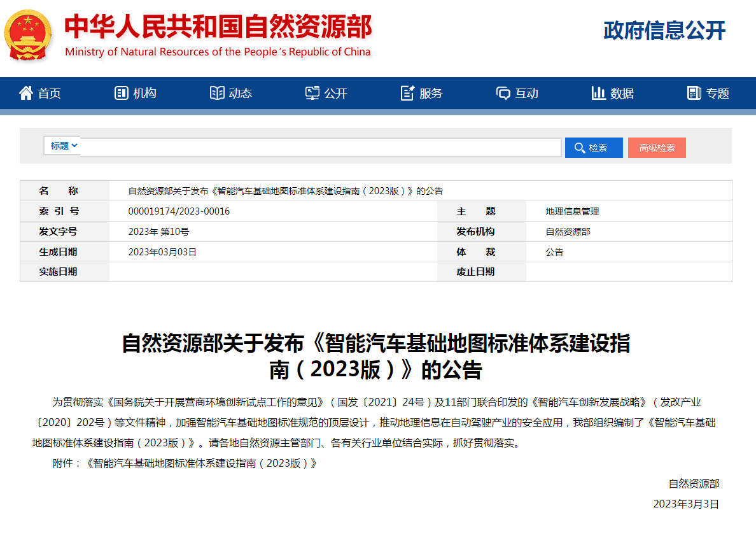Click the document-edit icon beside 服务
Screen dimensions: 756x538
click(x=407, y=93)
